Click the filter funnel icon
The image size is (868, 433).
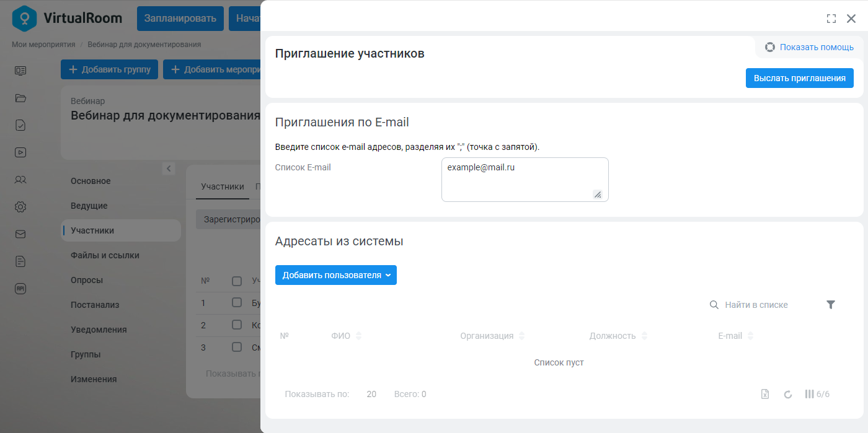click(831, 305)
